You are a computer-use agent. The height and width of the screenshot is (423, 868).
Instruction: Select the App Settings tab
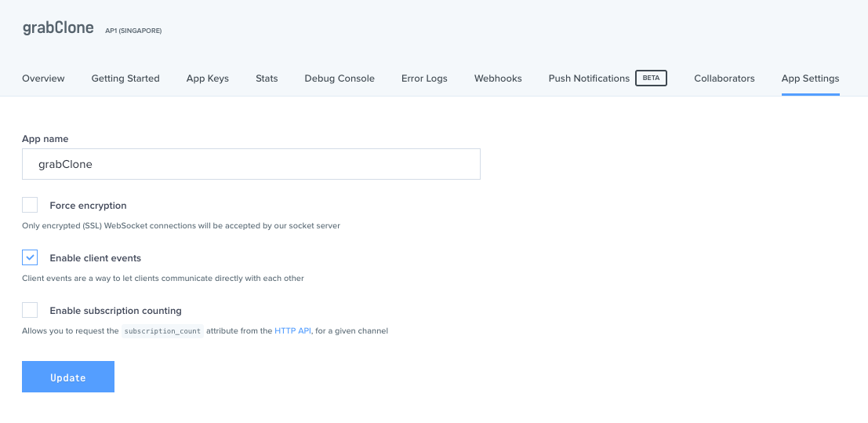coord(810,78)
